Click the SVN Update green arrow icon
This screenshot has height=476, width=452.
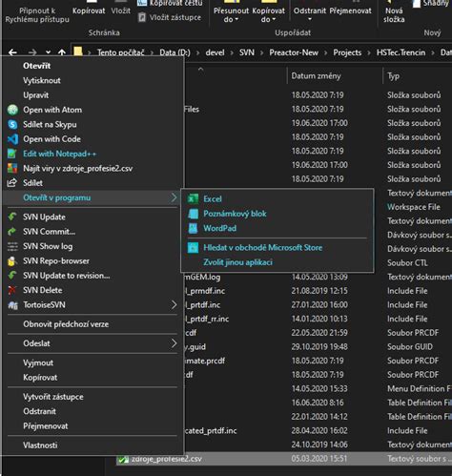point(12,217)
